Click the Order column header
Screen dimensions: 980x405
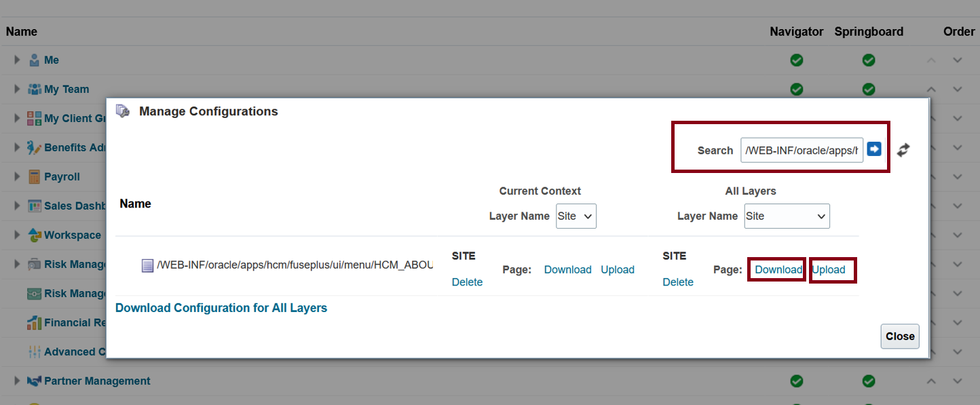tap(959, 32)
